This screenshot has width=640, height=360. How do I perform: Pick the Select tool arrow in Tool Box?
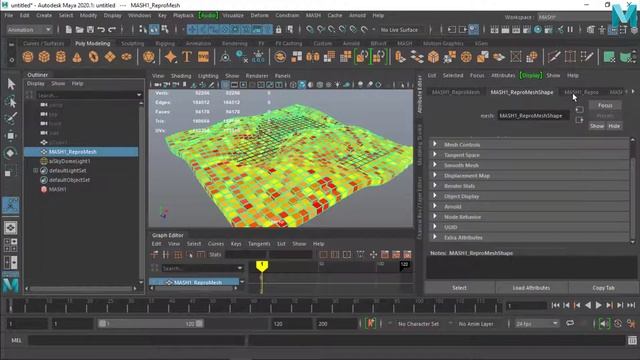pos(11,84)
